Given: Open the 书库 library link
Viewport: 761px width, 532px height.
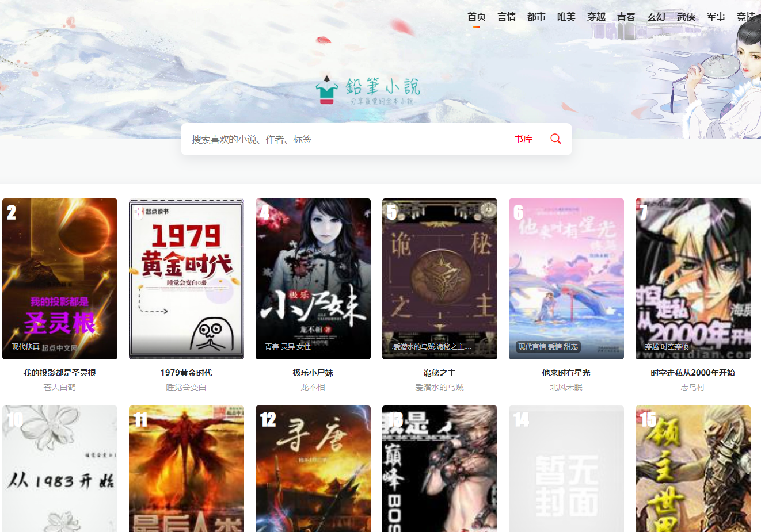Looking at the screenshot, I should click(x=524, y=139).
